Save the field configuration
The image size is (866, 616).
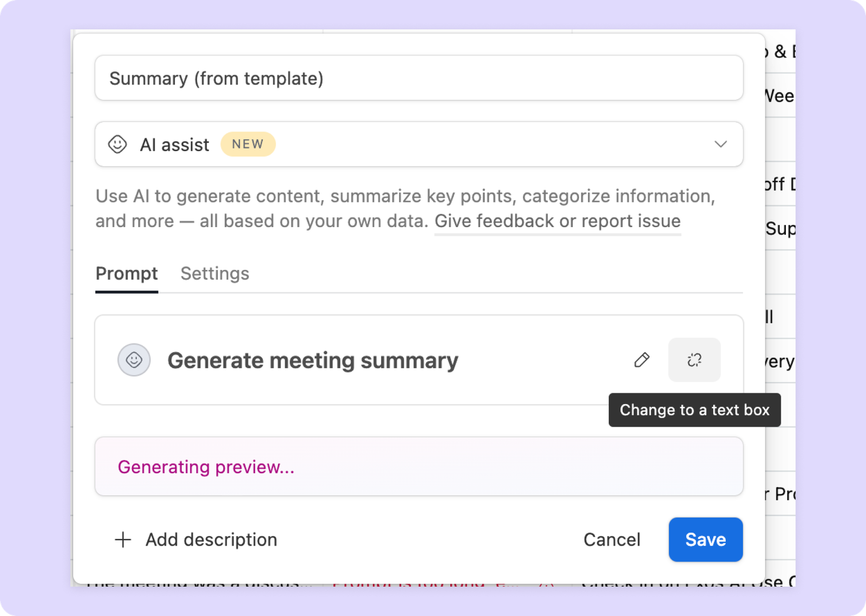706,540
